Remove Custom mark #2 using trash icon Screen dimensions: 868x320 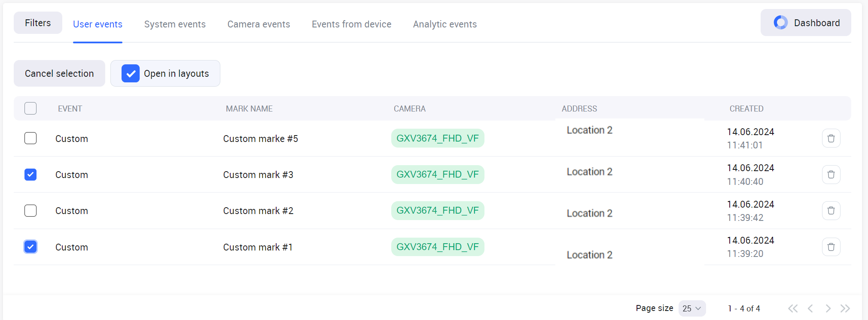(831, 211)
